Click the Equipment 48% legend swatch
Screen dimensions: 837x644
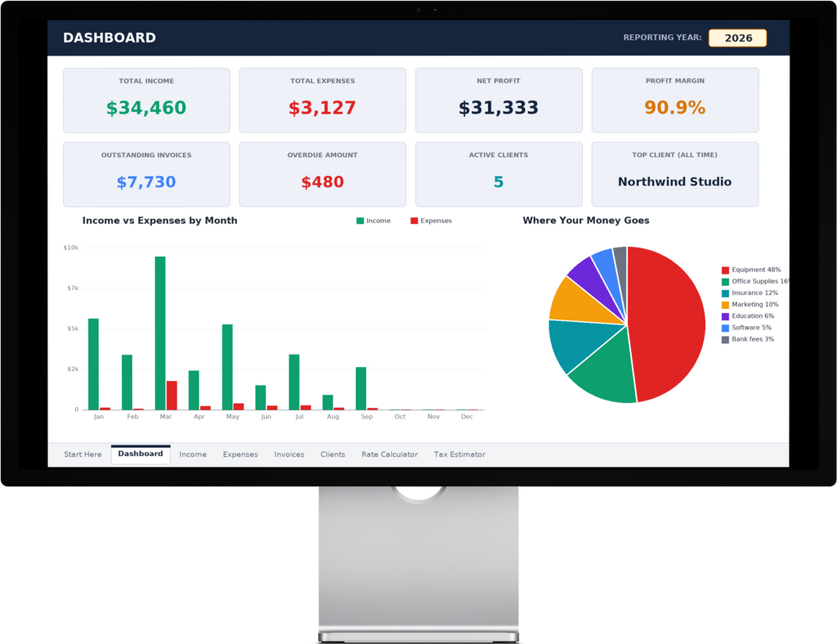pyautogui.click(x=725, y=270)
